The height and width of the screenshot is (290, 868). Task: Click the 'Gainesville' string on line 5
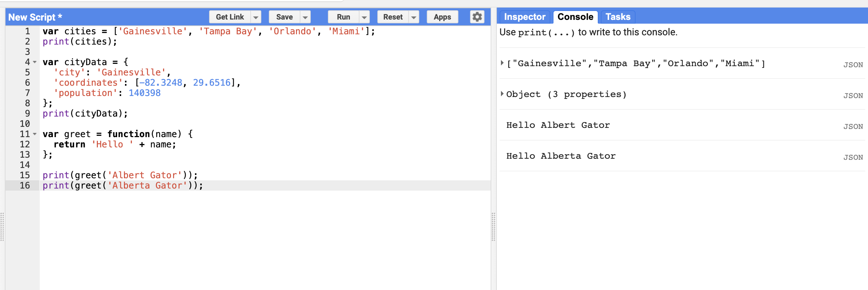pyautogui.click(x=132, y=72)
